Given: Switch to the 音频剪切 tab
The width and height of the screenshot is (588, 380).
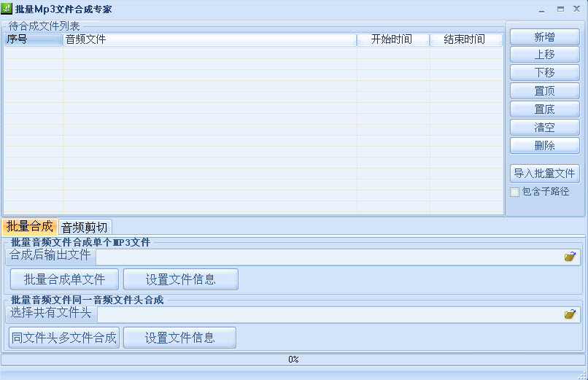Looking at the screenshot, I should 85,227.
